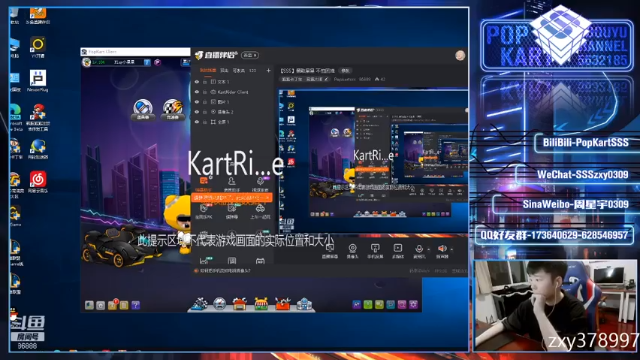Lock the 文本 1 source
This screenshot has height=360, width=640.
point(205,82)
